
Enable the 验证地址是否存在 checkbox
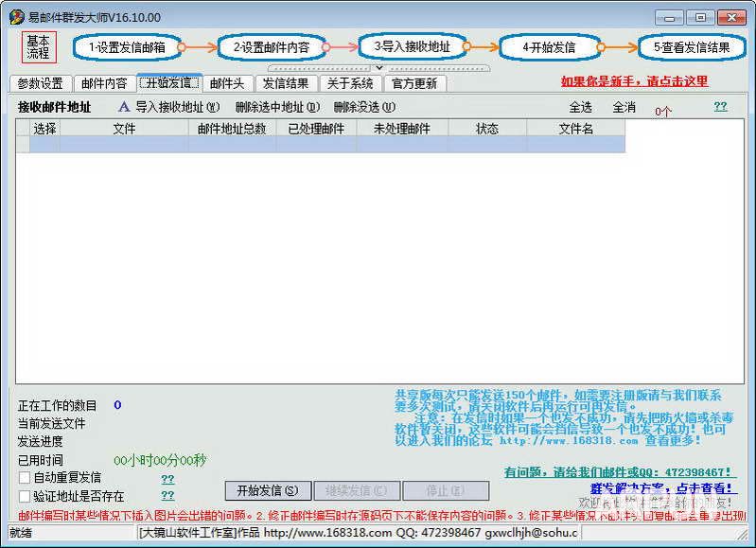click(x=24, y=496)
